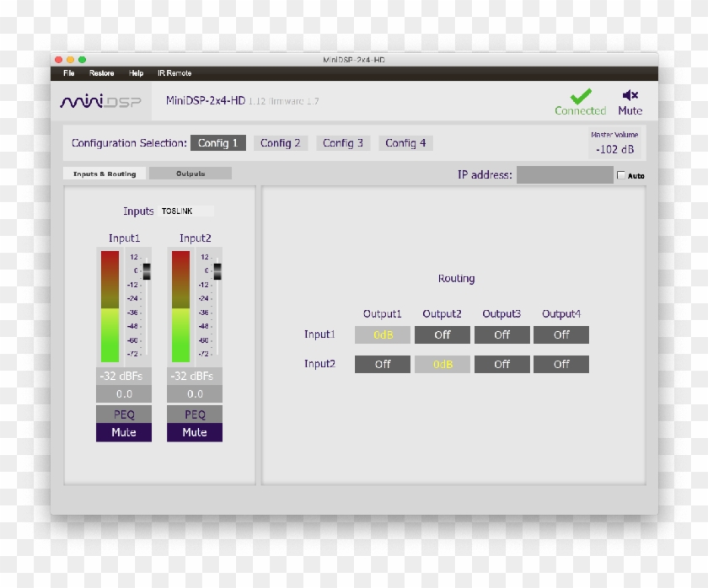The image size is (708, 588).
Task: Select Config 4 configuration
Action: point(405,143)
